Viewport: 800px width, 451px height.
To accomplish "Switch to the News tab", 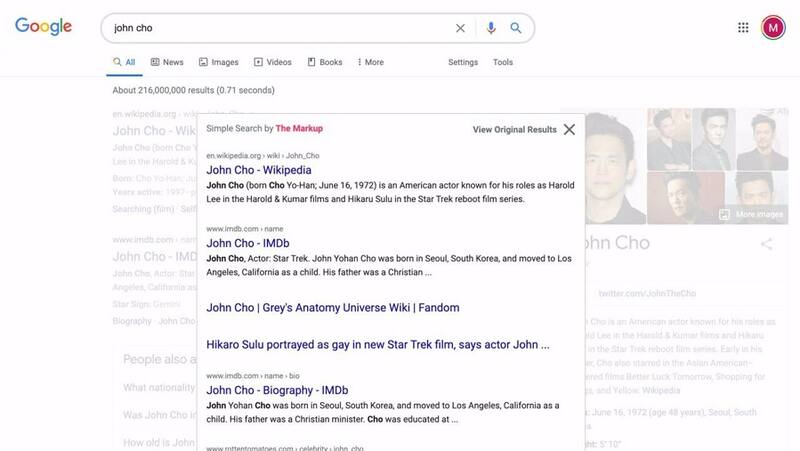I will tap(167, 62).
